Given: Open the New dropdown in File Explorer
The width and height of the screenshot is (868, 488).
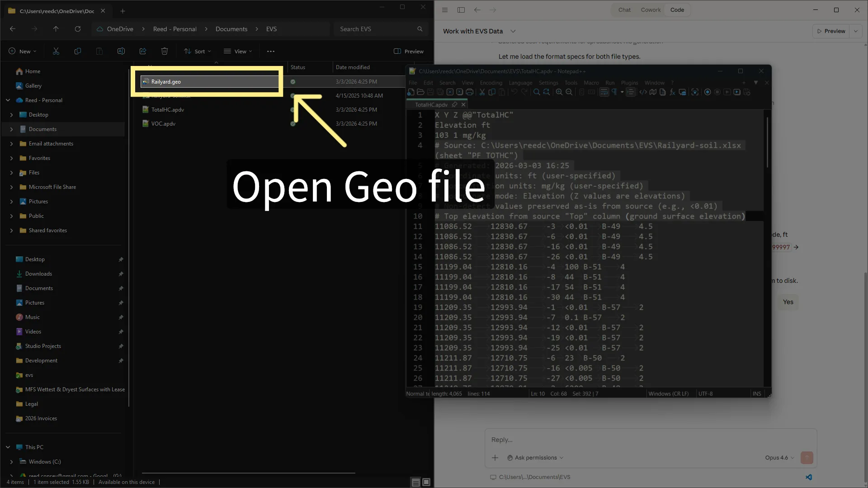Looking at the screenshot, I should point(23,52).
